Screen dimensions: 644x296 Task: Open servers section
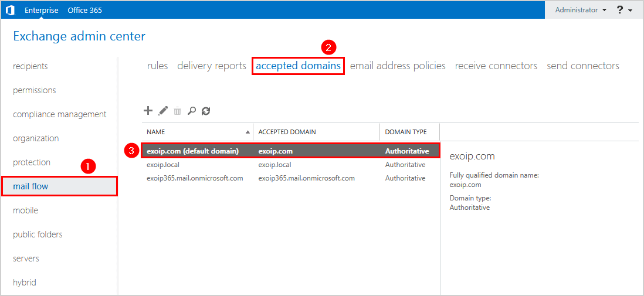coord(26,258)
